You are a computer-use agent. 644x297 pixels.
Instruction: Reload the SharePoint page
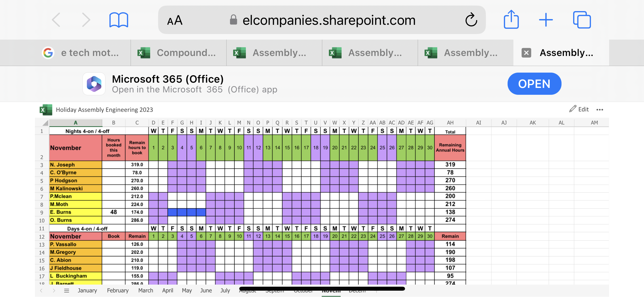coord(471,20)
